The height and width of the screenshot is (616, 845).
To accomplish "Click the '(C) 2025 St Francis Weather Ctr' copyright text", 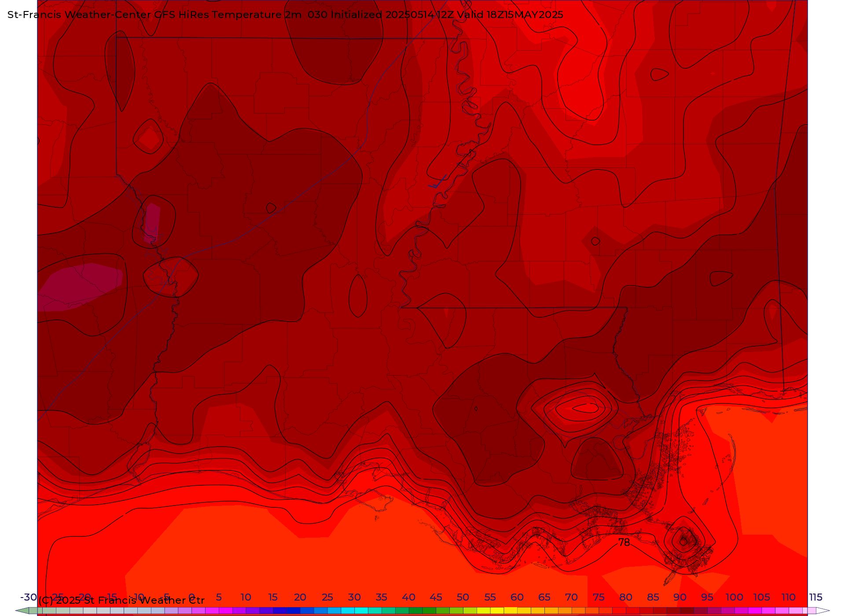I will click(x=121, y=600).
